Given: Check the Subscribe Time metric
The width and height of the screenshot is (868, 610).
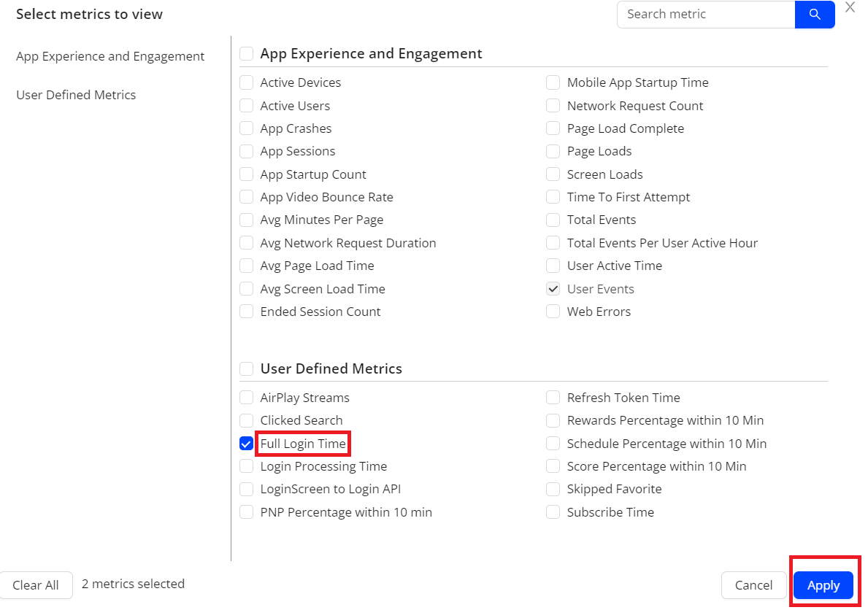Looking at the screenshot, I should coord(553,512).
